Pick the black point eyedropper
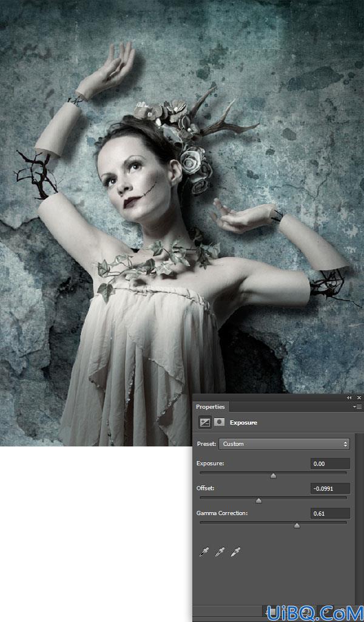This screenshot has height=622, width=364. coord(204,552)
